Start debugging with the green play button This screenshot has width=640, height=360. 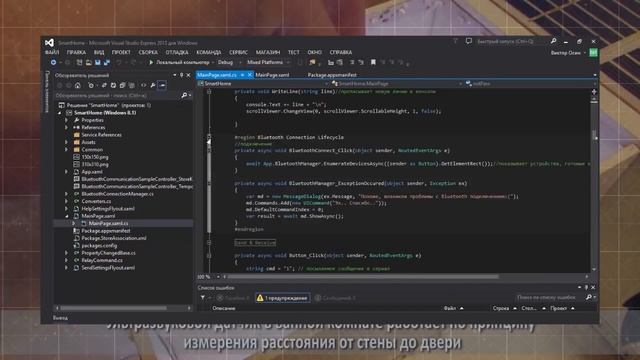[151, 62]
